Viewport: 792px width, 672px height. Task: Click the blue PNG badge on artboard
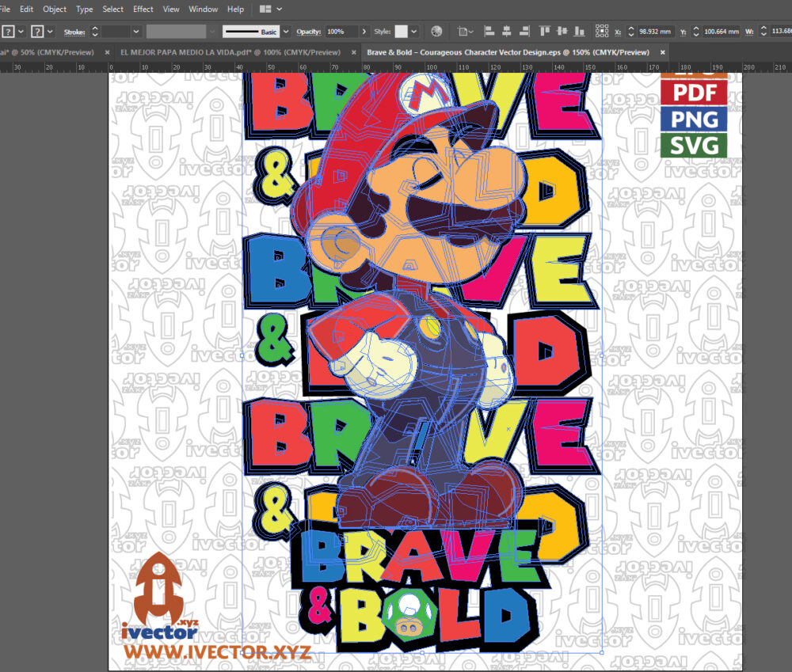pos(694,120)
